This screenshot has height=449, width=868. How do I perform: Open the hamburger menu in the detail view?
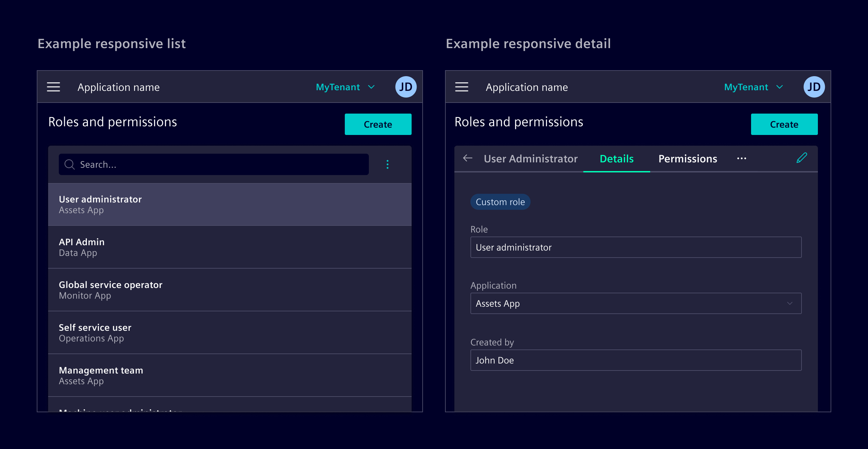point(462,87)
